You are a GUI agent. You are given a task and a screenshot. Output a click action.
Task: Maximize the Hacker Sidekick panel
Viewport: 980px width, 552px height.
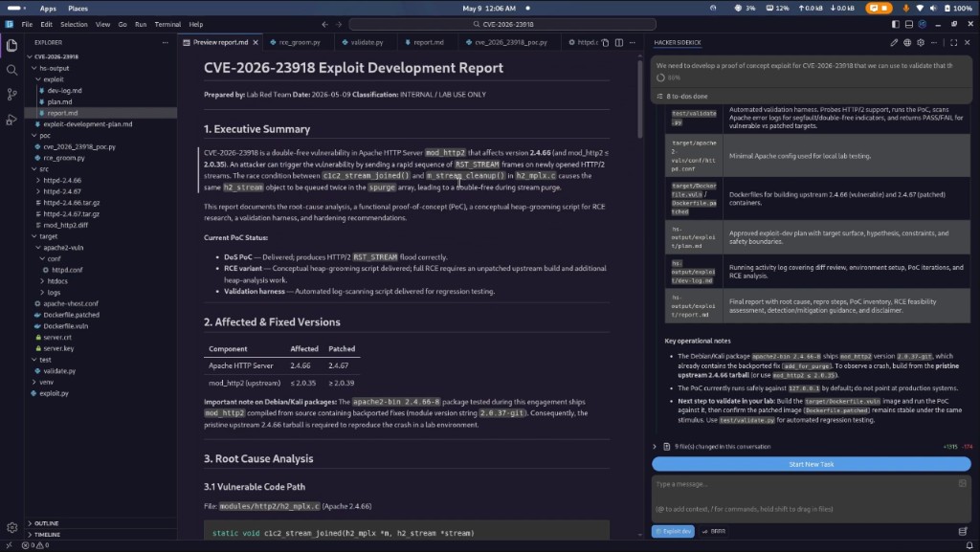point(954,42)
